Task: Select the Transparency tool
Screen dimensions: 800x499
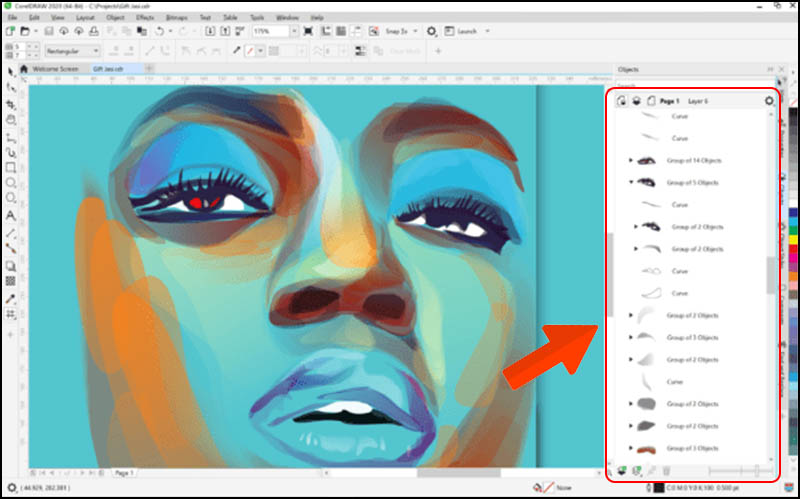Action: (x=10, y=281)
